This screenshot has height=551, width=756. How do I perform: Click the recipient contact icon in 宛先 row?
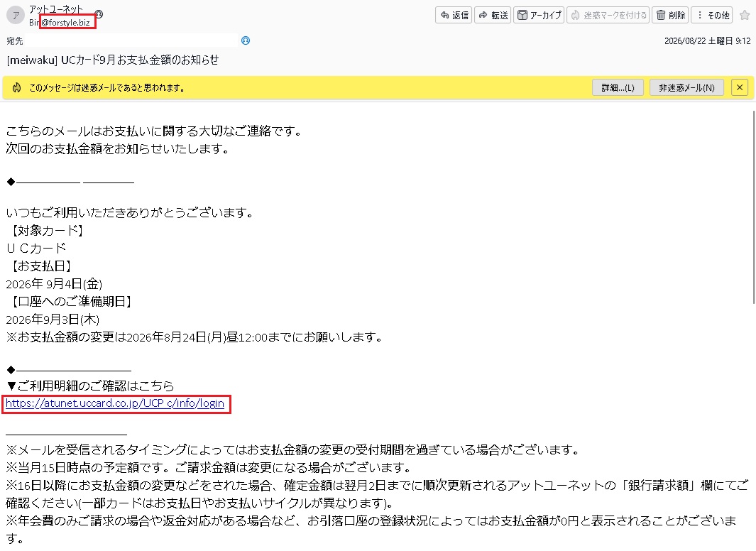tap(246, 40)
